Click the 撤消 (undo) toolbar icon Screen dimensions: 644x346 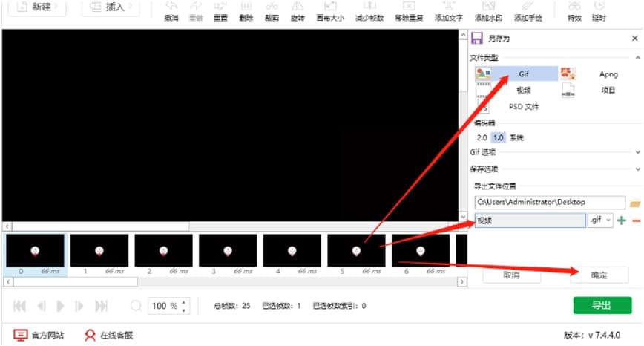coord(170,9)
